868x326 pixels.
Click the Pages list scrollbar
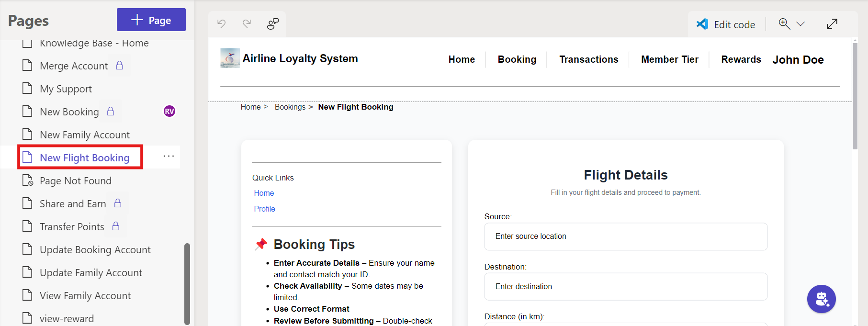tap(187, 283)
